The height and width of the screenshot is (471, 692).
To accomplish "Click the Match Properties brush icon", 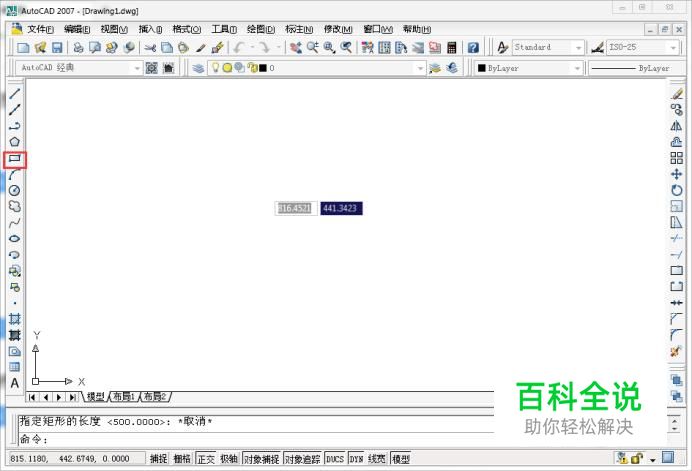I will tap(218, 47).
